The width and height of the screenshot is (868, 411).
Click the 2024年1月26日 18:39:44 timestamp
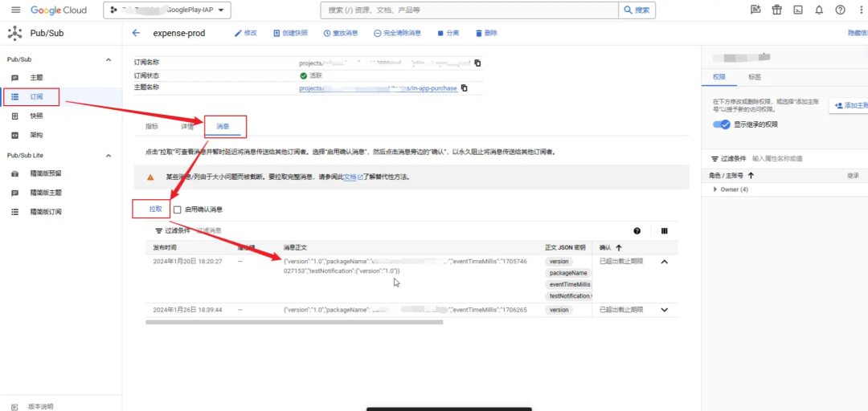click(187, 310)
